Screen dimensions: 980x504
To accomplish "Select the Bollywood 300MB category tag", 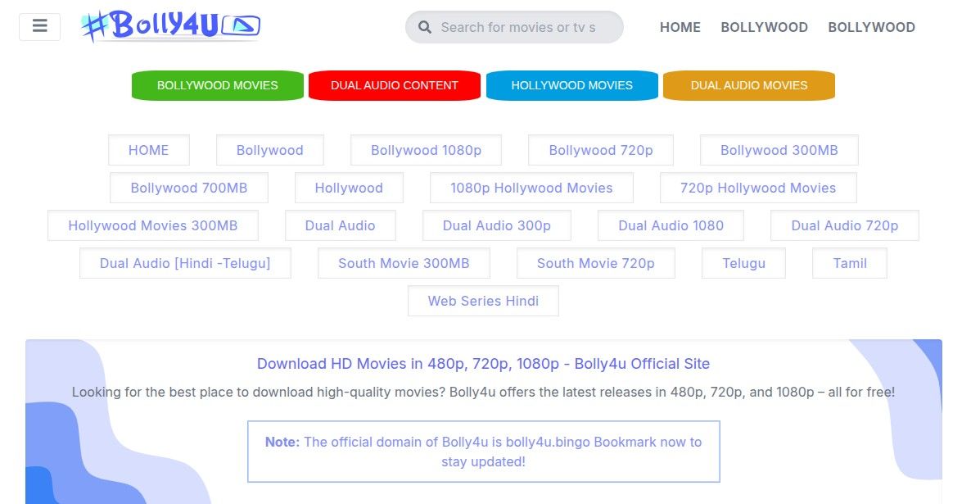I will [779, 150].
